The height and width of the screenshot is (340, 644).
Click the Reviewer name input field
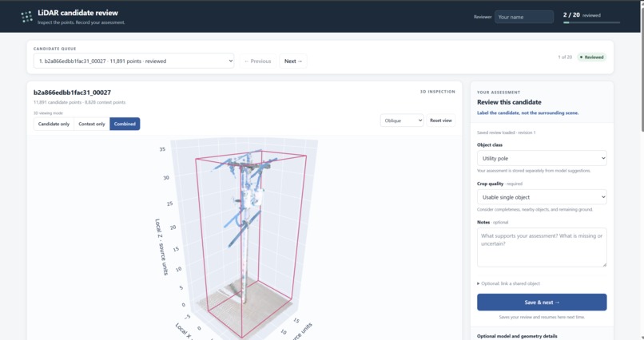(524, 17)
